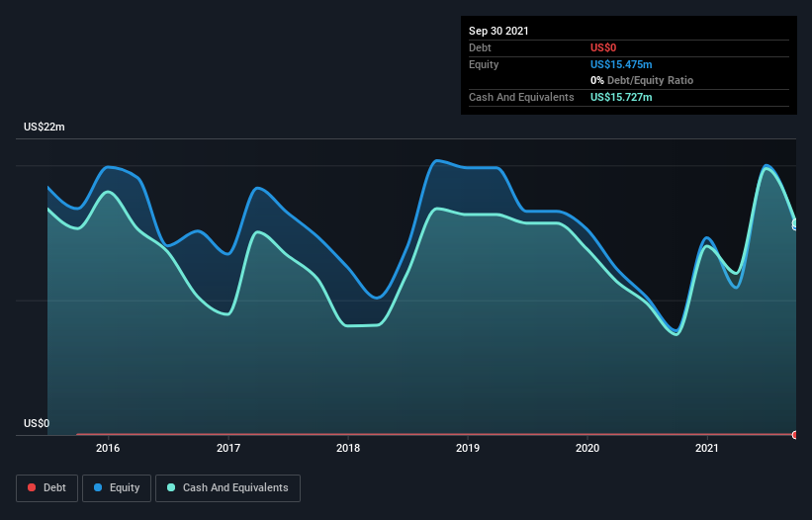Toggle the Debt legend series
The height and width of the screenshot is (520, 812).
(46, 488)
